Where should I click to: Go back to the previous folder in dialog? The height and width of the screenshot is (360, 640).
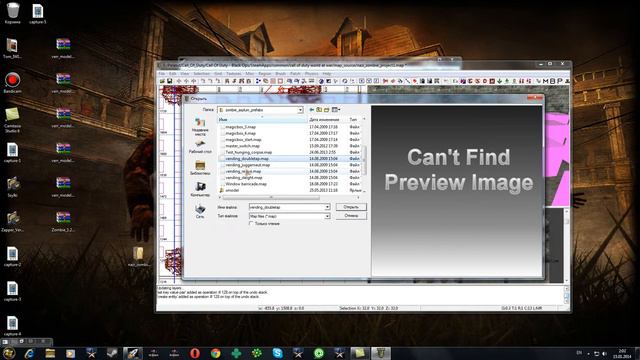312,110
